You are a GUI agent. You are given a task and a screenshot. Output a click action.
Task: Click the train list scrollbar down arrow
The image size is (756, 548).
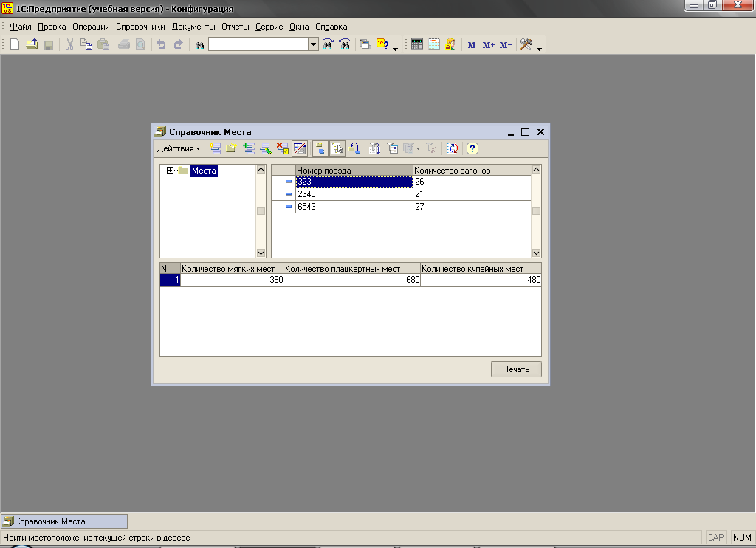[x=536, y=253]
